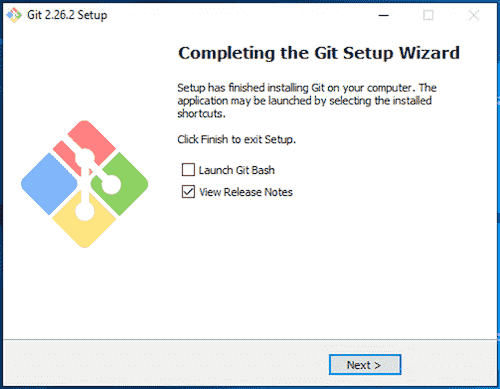This screenshot has width=500, height=389.
Task: Click the Next > button
Action: pyautogui.click(x=365, y=365)
